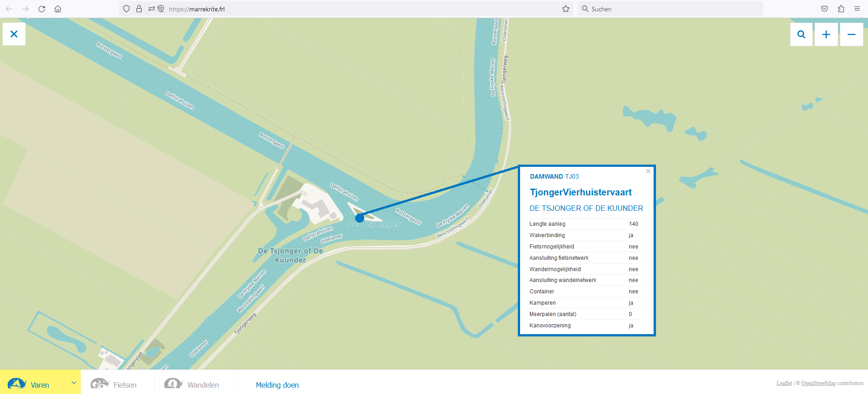Open the Firefox hamburger application menu

[x=857, y=9]
